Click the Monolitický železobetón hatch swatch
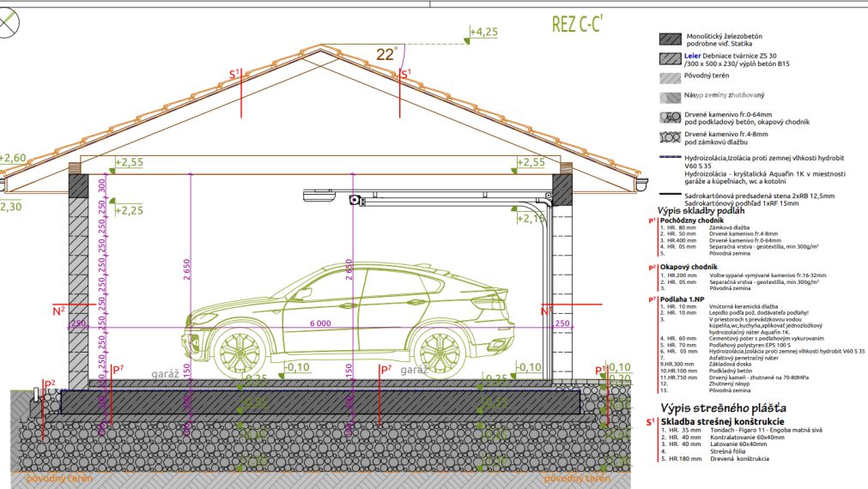The width and height of the screenshot is (868, 489). (671, 39)
